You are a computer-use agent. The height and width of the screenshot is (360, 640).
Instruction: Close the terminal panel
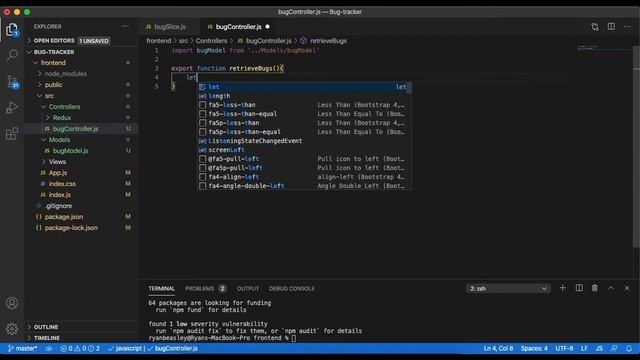(627, 288)
